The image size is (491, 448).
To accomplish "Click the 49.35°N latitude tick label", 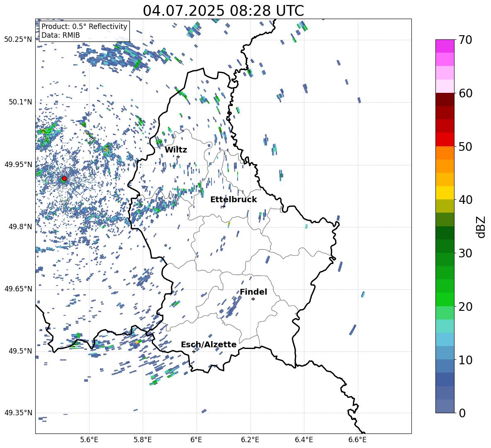I will click(18, 413).
